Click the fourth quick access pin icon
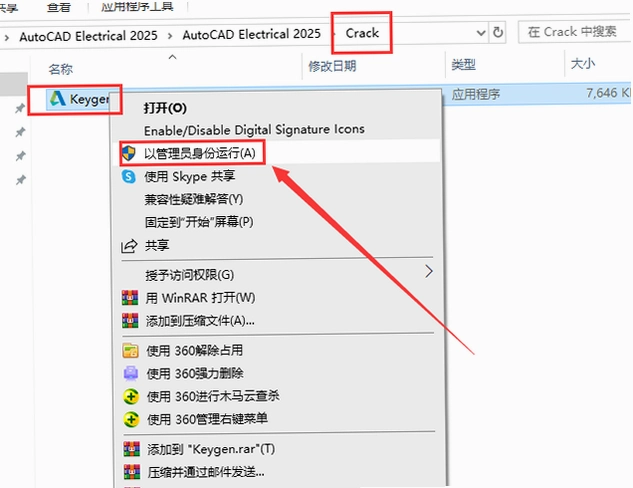Screen dimensions: 633x488 tap(20, 180)
